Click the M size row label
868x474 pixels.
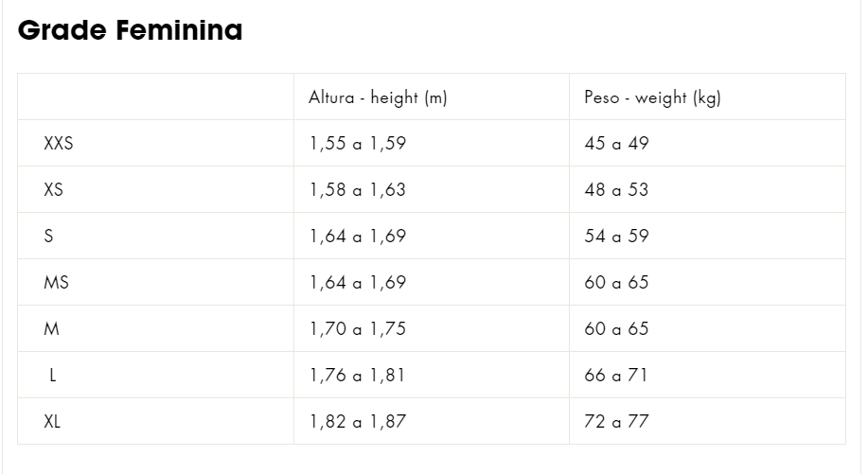point(51,329)
